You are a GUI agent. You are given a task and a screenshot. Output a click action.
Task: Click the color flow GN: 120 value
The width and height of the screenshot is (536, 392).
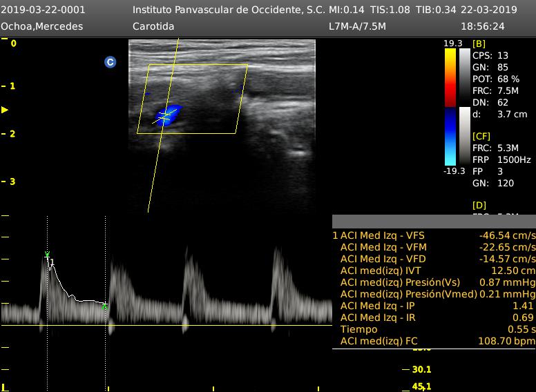click(x=493, y=183)
